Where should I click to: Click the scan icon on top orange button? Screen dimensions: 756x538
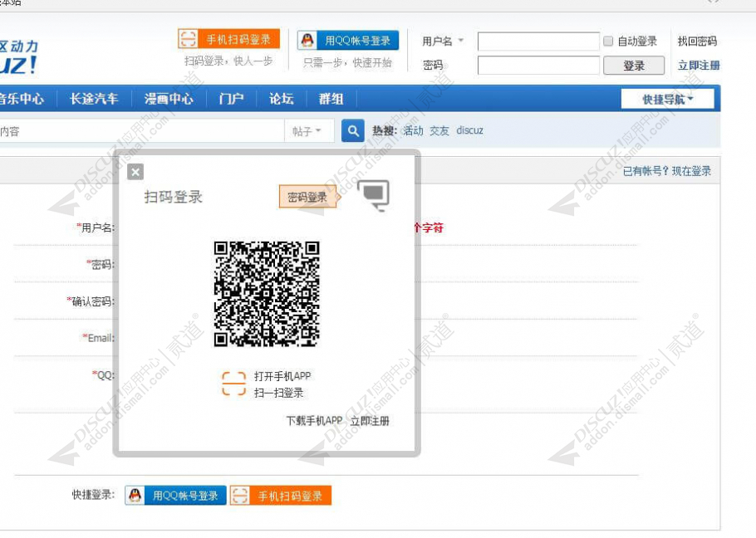[x=188, y=39]
